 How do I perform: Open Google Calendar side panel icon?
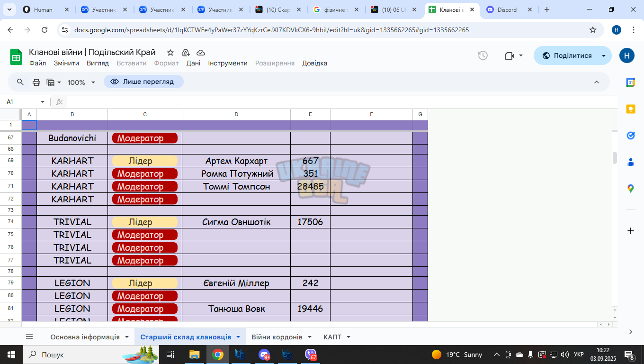(631, 82)
